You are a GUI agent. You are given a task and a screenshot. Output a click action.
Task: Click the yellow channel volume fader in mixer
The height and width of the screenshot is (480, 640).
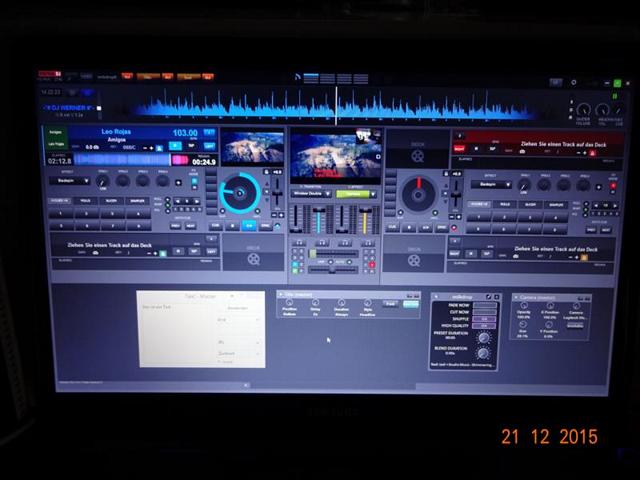point(365,220)
